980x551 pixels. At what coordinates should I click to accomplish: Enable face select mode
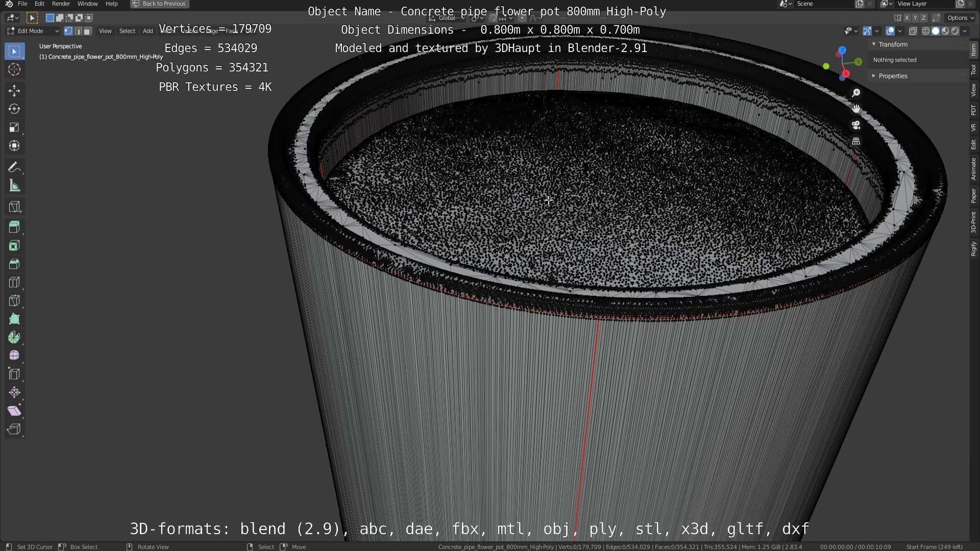click(87, 31)
